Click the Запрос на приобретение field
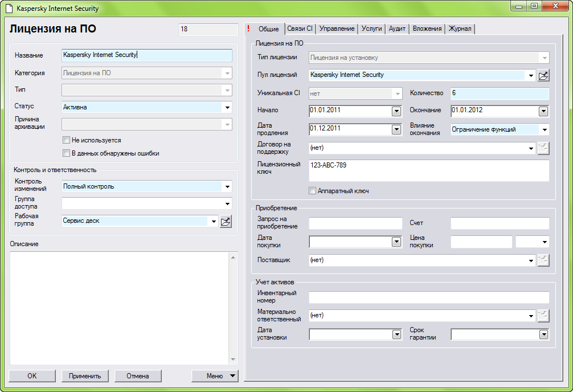 coord(355,223)
